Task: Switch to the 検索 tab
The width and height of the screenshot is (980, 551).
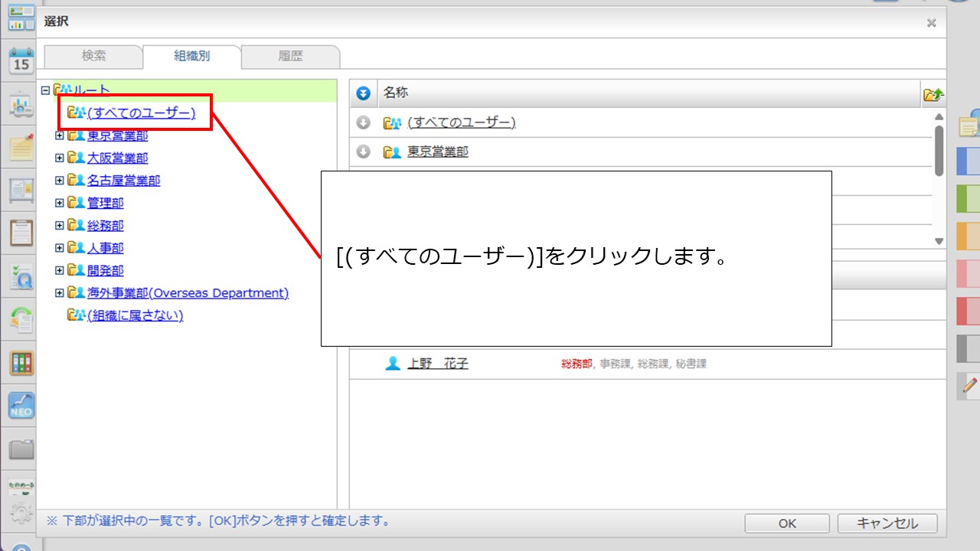Action: [x=93, y=56]
